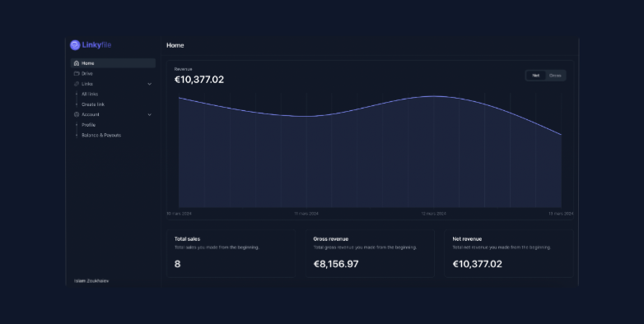Click the 12 mars 2024 axis label
644x324 pixels.
click(434, 214)
